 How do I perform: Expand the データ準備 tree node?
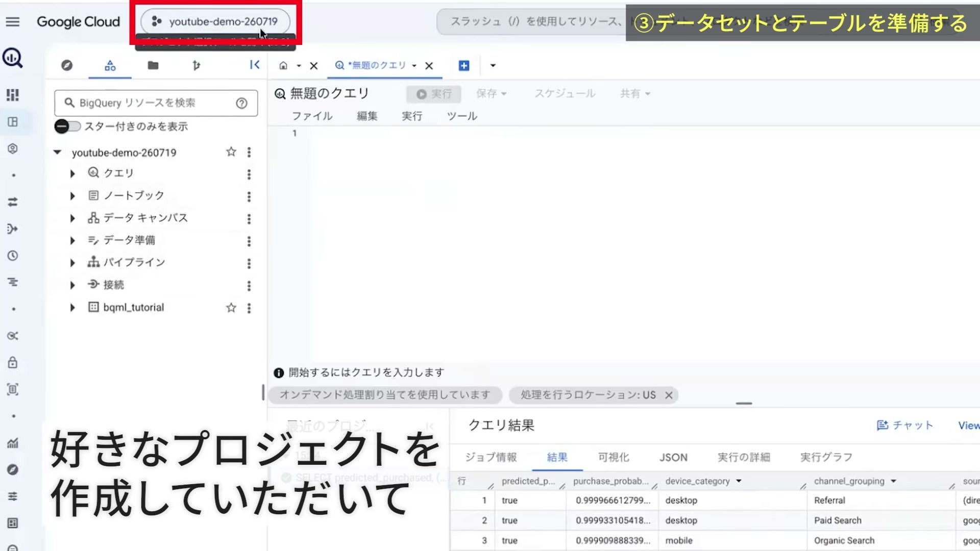[x=72, y=240]
